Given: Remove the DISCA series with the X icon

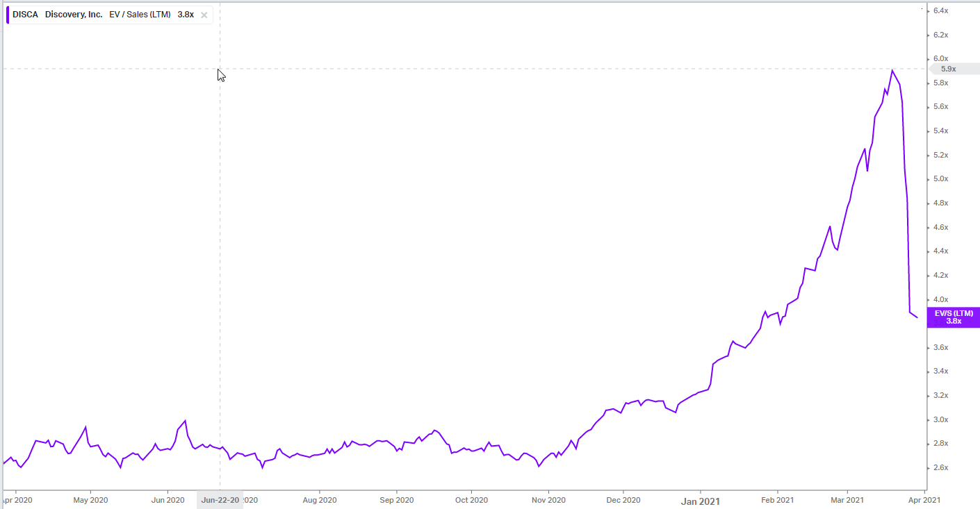Looking at the screenshot, I should point(204,15).
